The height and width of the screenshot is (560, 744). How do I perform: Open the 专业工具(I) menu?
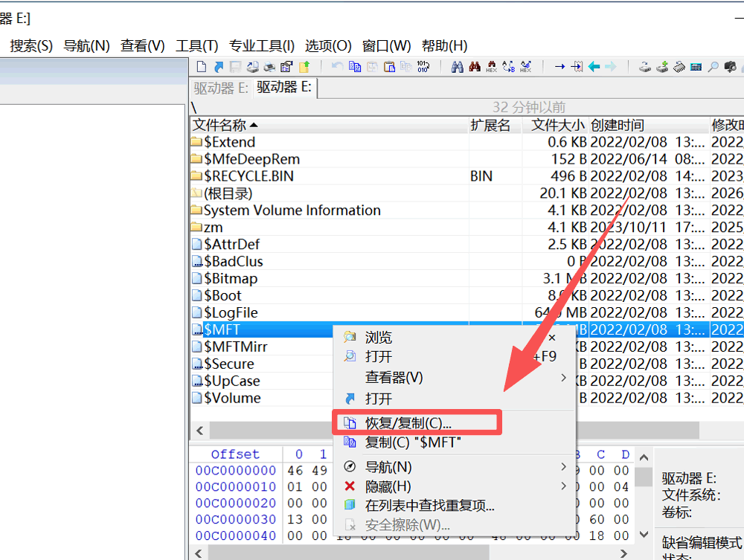[x=262, y=45]
